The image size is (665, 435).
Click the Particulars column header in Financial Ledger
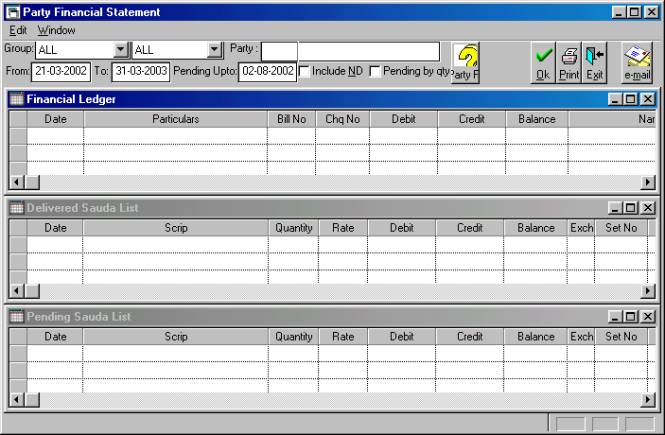tap(175, 119)
